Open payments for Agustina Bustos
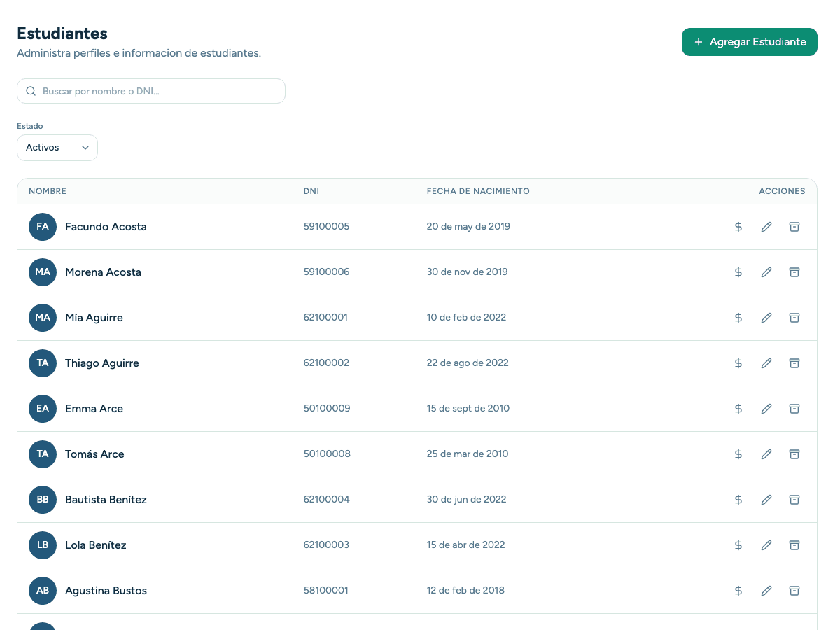 (x=738, y=591)
